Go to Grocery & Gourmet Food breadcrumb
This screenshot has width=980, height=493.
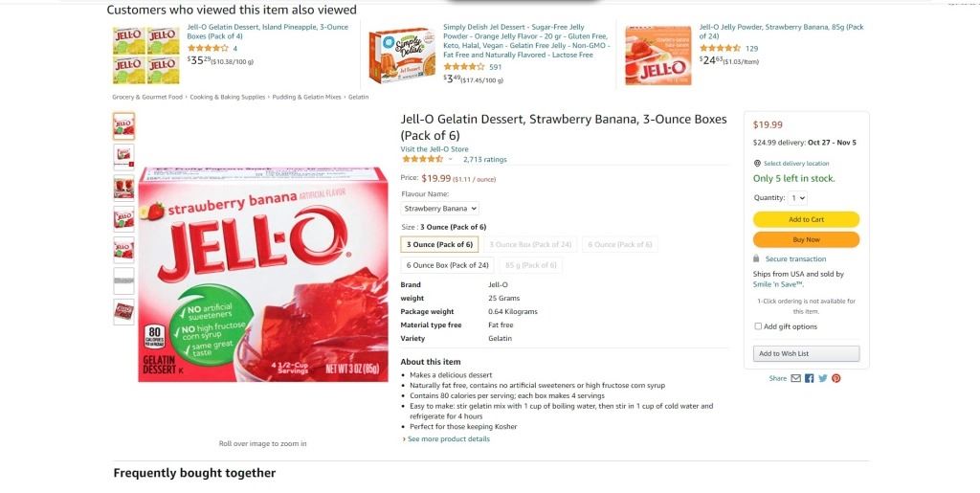coord(147,97)
